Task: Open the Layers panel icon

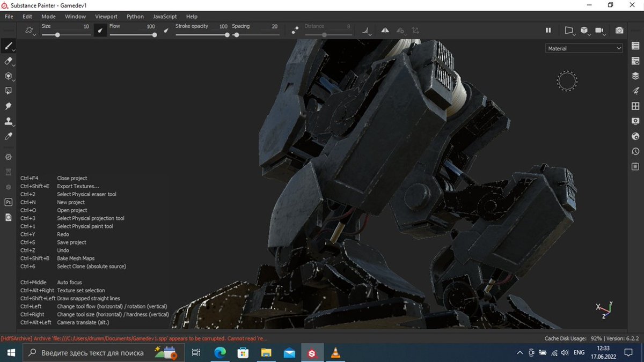Action: coord(635,76)
